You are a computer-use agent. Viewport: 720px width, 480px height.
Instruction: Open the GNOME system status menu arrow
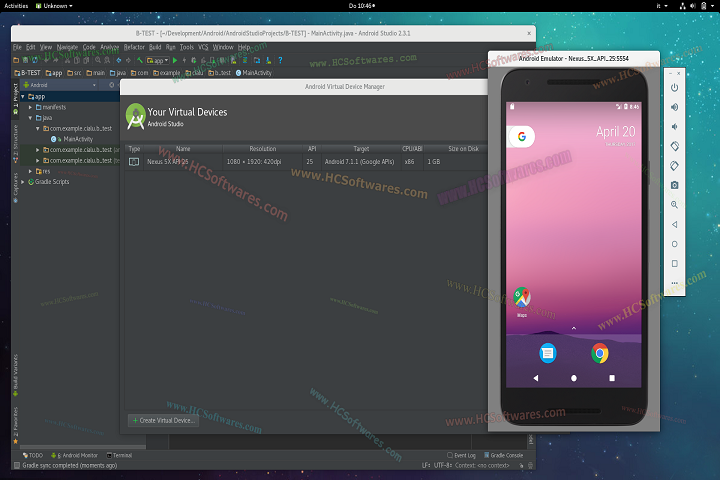714,6
